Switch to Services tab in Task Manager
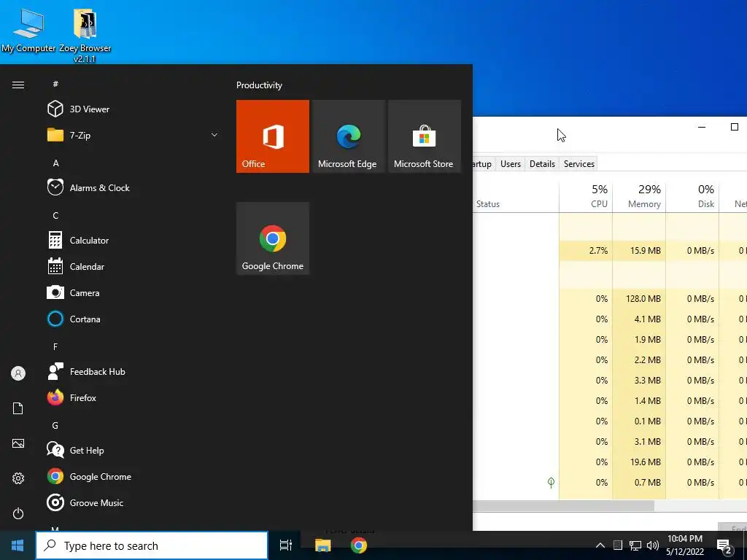 (578, 164)
